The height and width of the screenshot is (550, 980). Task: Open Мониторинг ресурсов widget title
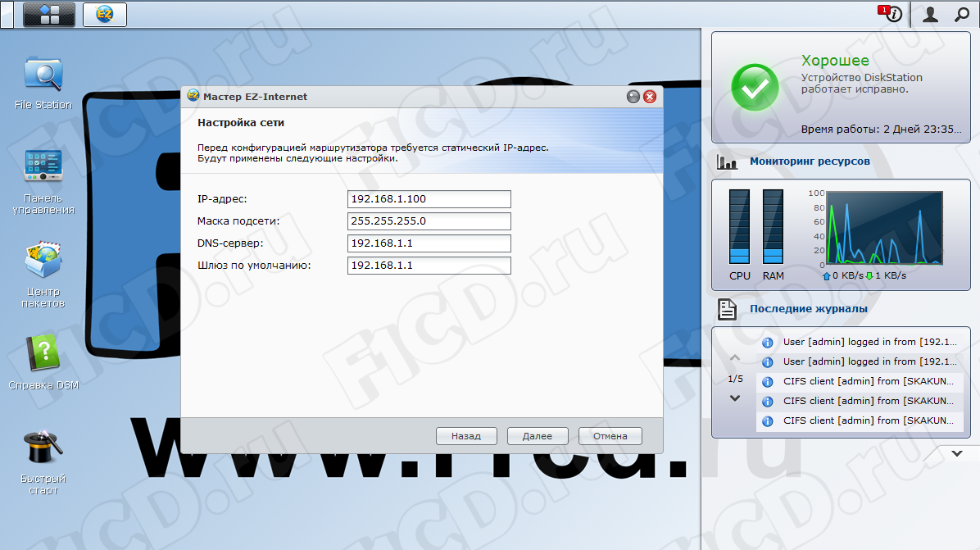[810, 161]
